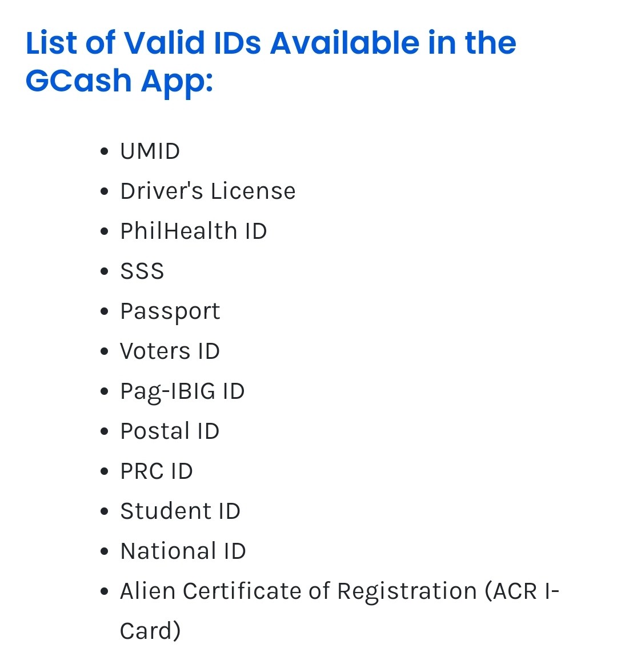Screen dimensions: 617x672
Task: Select the PRC ID text
Action: [157, 471]
